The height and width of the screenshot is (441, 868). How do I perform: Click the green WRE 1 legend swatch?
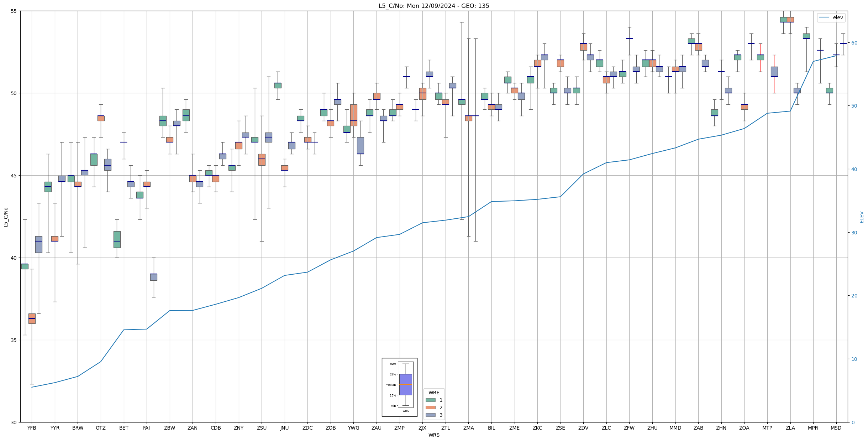tap(430, 400)
